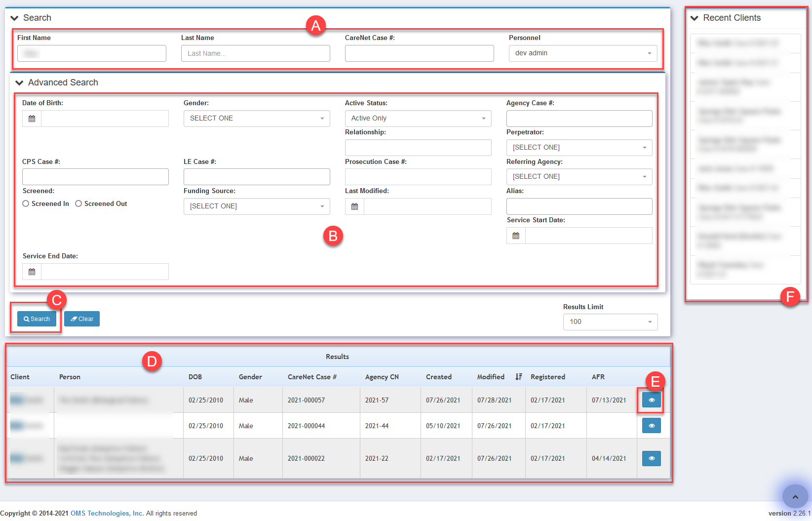812x521 pixels.
Task: Select the Screened In radio option
Action: (x=26, y=203)
